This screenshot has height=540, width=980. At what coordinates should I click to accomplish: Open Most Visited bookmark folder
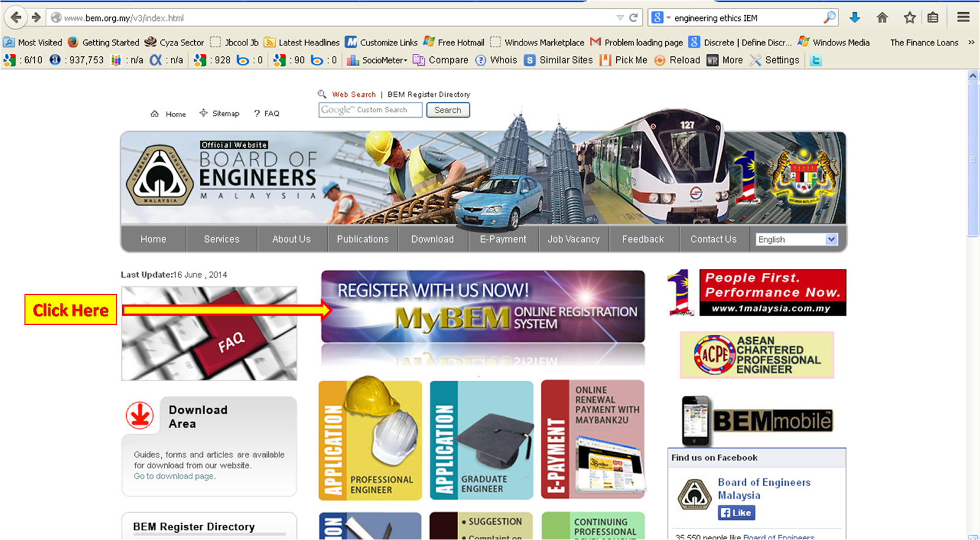coord(33,42)
